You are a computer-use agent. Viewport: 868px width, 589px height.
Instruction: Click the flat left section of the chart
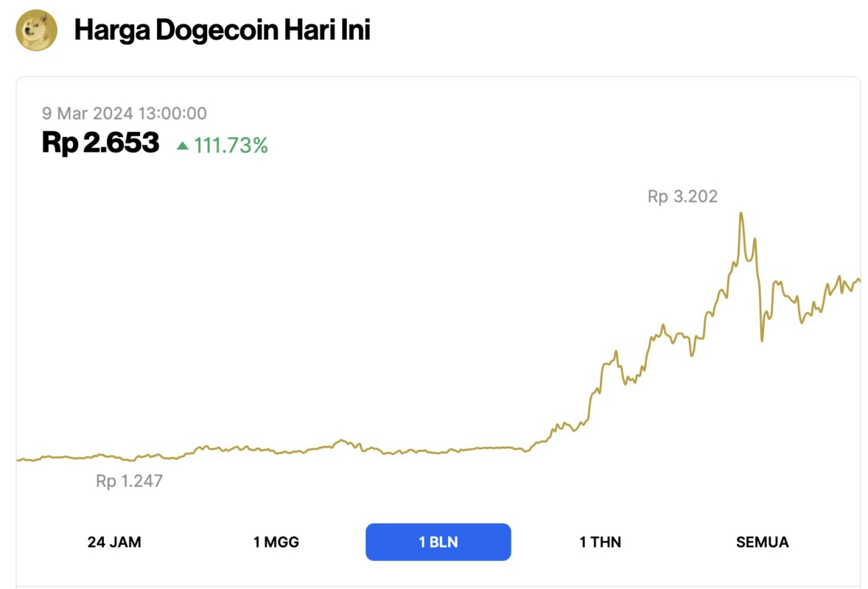pyautogui.click(x=111, y=458)
